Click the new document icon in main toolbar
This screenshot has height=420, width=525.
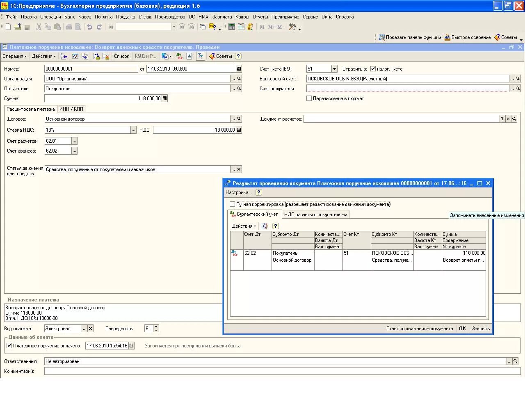point(8,27)
